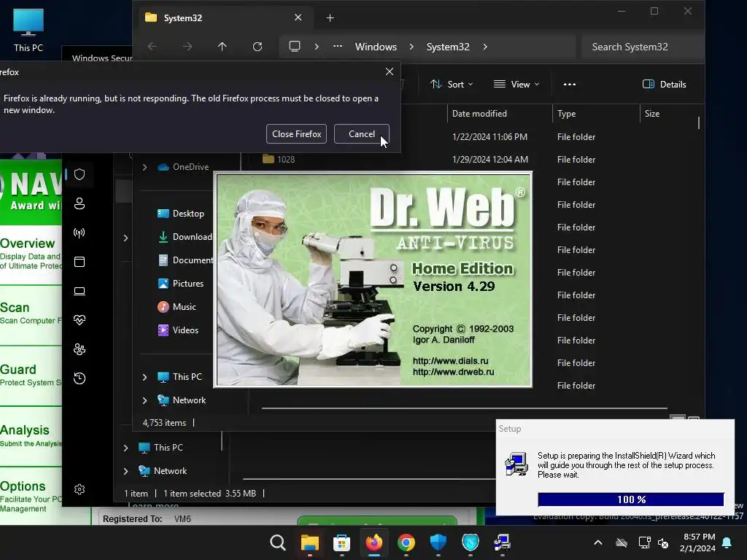Open Protection history clock icon
The height and width of the screenshot is (560, 747).
click(80, 378)
